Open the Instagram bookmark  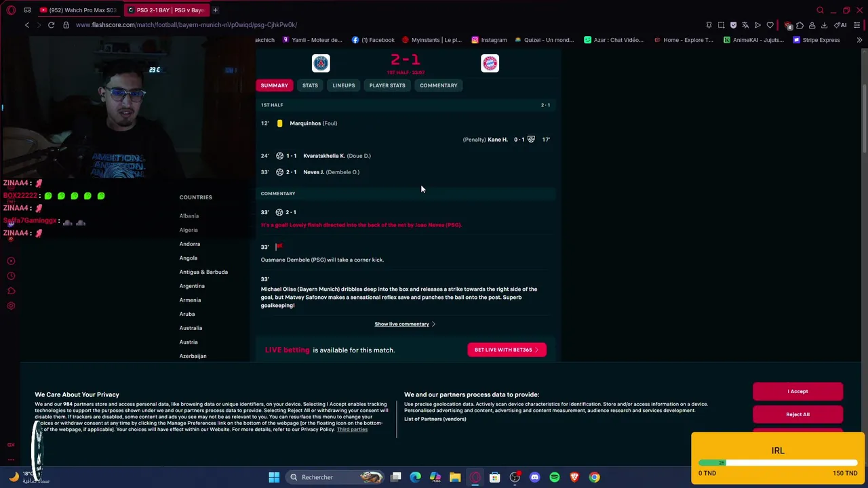tap(489, 40)
